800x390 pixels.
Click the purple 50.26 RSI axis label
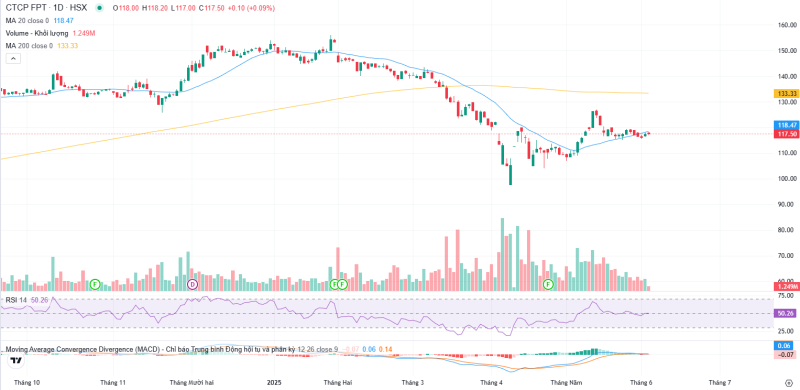coord(786,313)
